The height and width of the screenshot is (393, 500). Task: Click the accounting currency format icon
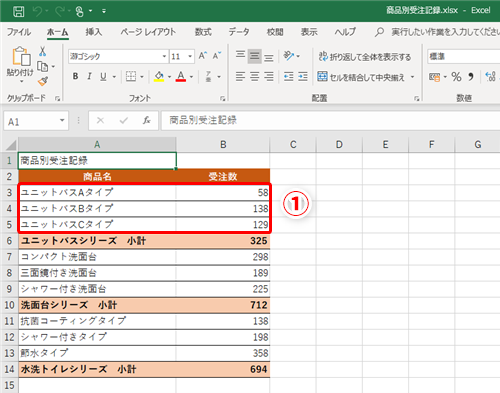(x=434, y=77)
